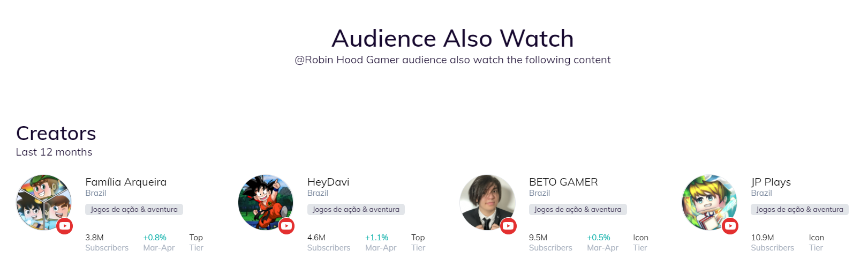Click JP Plays Icon Tier label

point(816,242)
